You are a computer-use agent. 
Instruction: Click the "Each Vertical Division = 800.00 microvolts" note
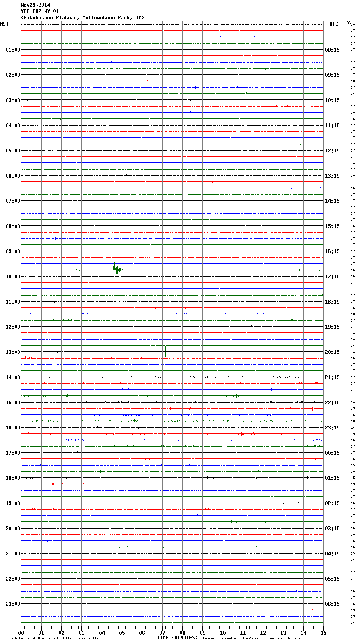tap(53, 639)
